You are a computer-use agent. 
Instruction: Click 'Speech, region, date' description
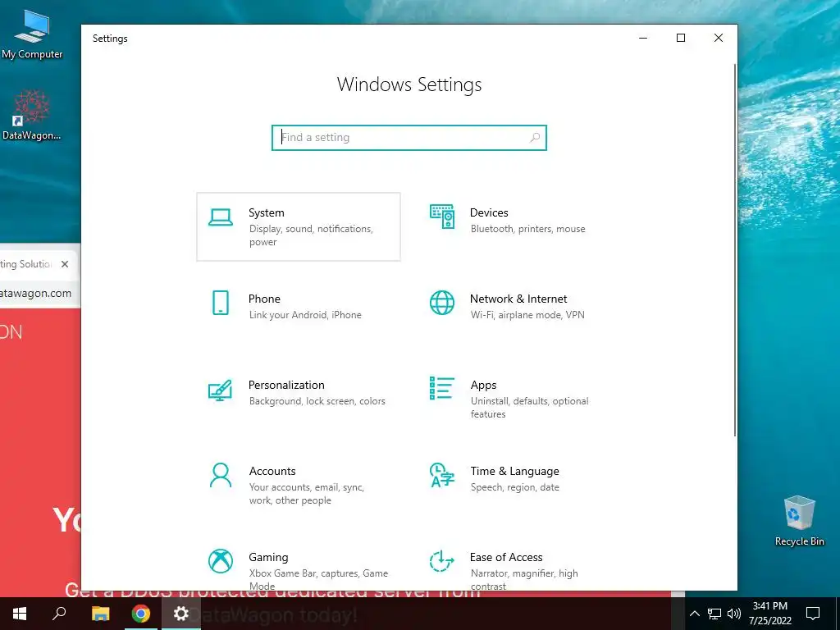pyautogui.click(x=515, y=487)
